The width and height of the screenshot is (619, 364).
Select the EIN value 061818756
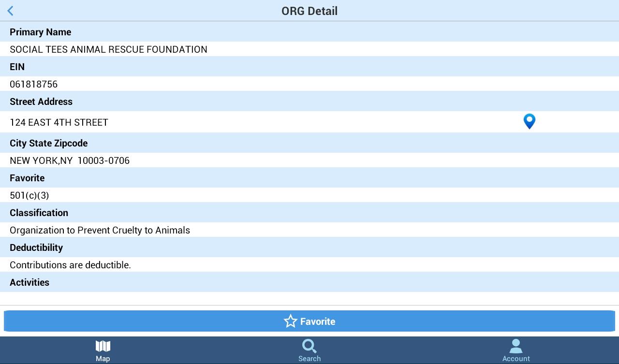34,84
